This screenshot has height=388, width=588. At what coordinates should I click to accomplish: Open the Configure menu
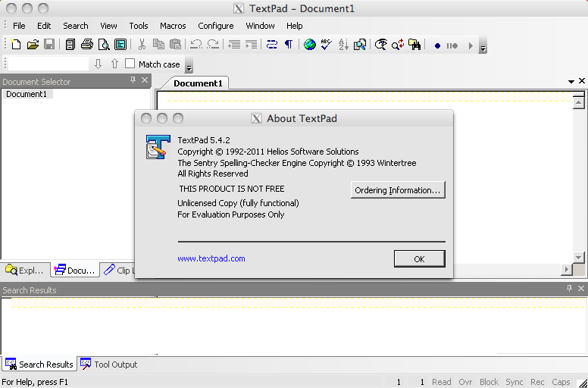[216, 26]
